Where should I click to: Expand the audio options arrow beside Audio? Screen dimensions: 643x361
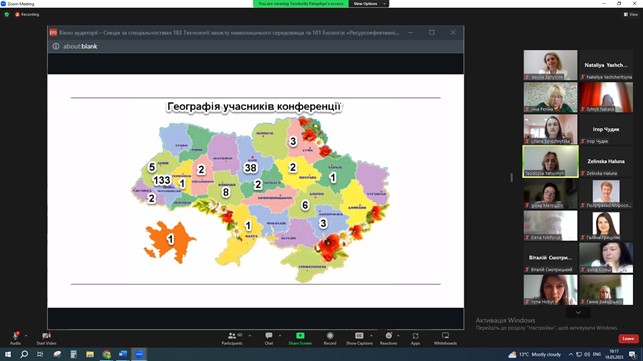[26, 336]
